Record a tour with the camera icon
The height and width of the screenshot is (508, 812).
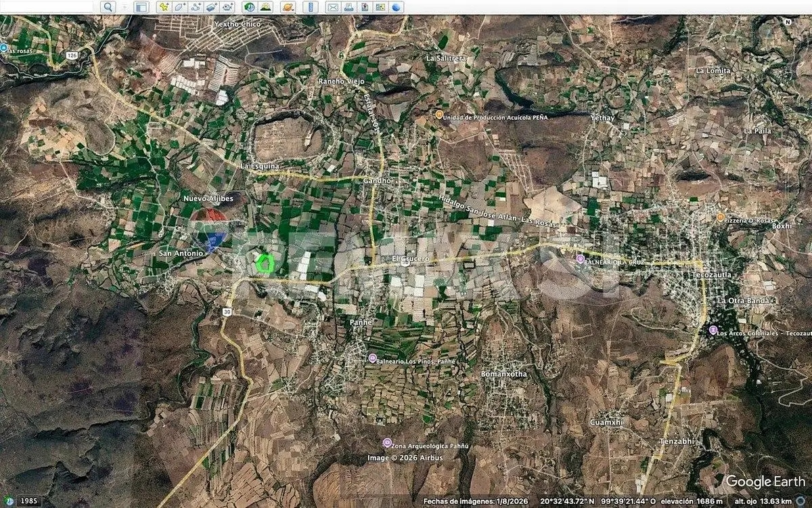228,7
